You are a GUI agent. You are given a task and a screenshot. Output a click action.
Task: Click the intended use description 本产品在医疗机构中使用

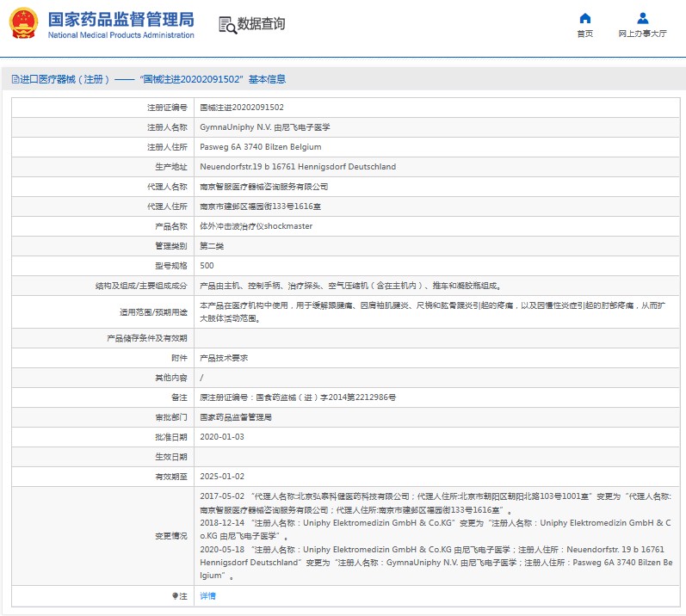coord(432,311)
